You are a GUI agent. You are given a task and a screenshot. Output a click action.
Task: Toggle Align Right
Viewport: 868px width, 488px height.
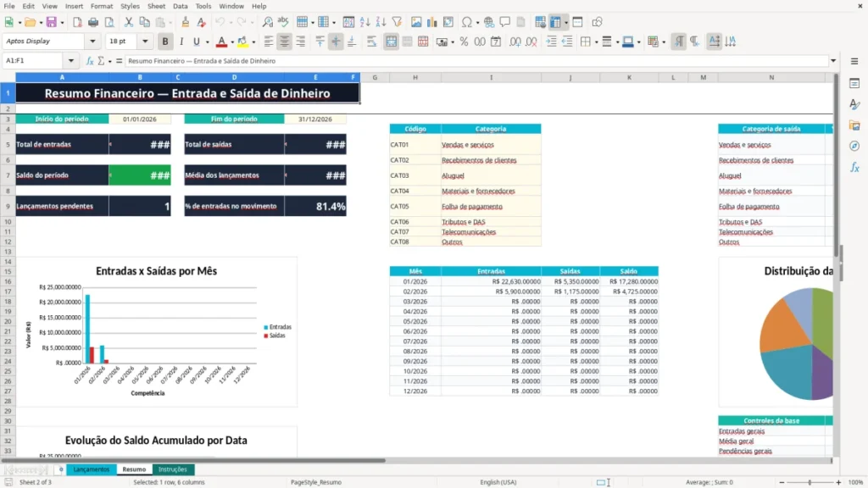[301, 42]
